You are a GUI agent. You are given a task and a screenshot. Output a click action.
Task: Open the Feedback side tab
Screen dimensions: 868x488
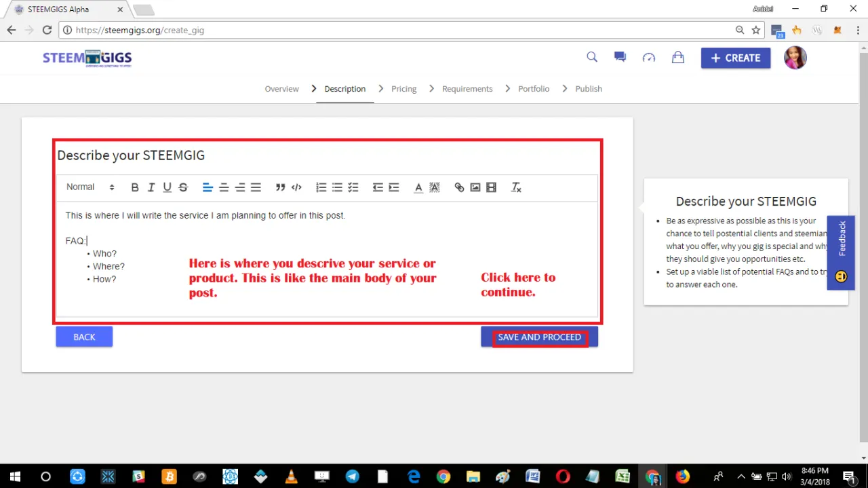click(841, 252)
